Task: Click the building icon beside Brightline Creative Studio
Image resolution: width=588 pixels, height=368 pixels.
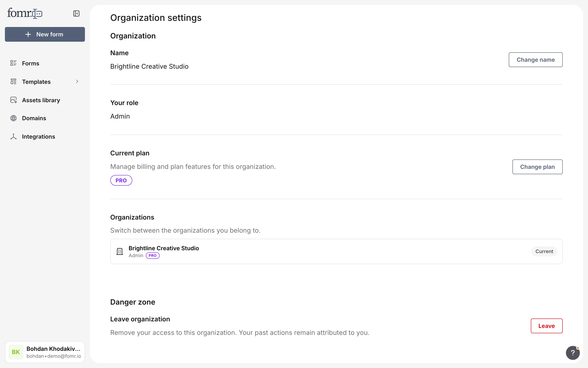Action: [120, 251]
